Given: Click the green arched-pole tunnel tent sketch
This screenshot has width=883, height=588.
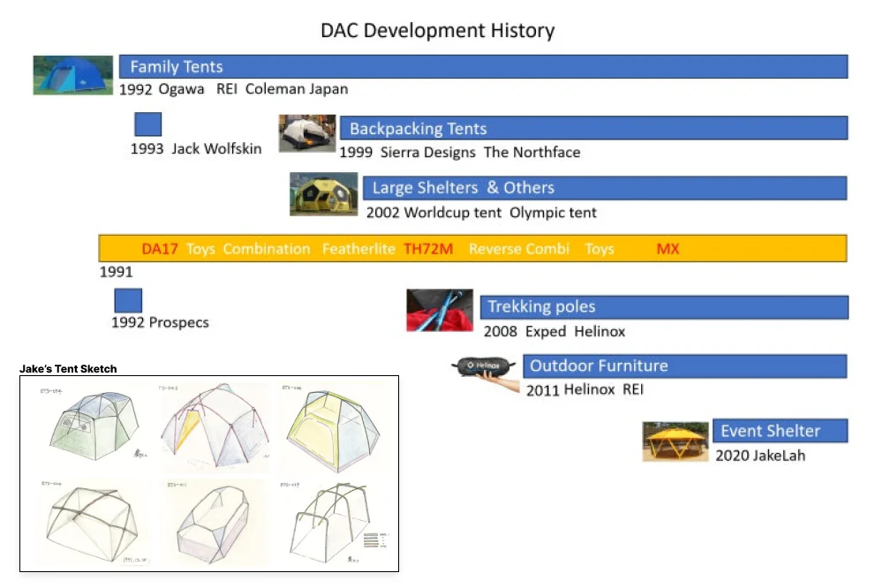Looking at the screenshot, I should pos(329,522).
